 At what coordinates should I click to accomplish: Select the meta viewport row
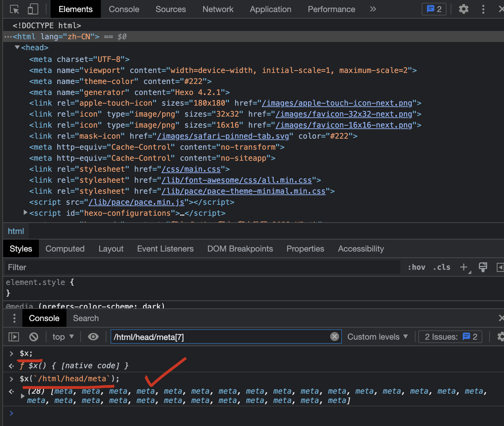223,70
